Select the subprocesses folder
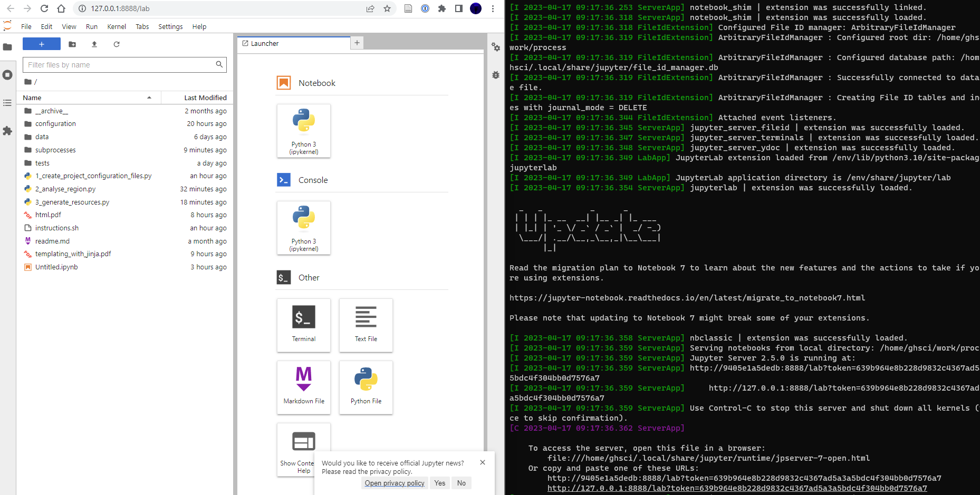The height and width of the screenshot is (495, 980). 125,150
